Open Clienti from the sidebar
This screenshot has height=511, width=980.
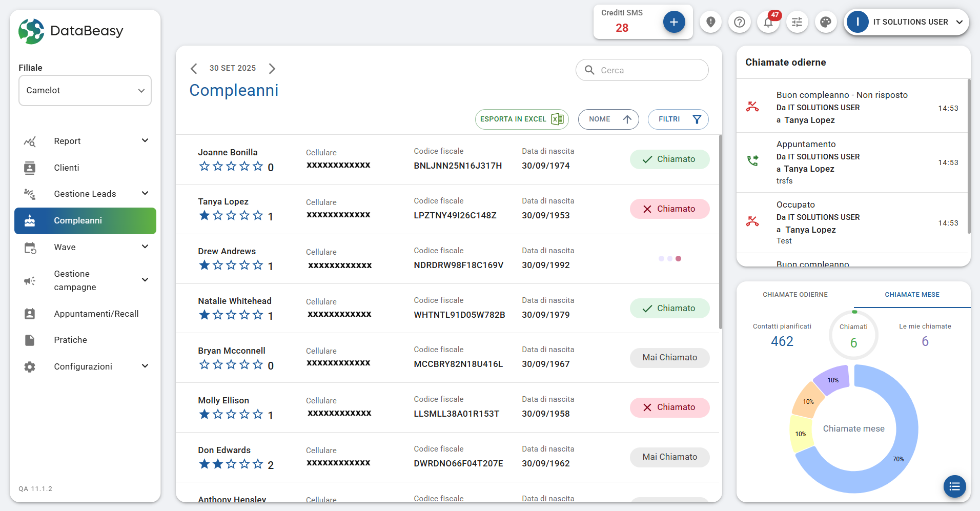click(x=67, y=168)
